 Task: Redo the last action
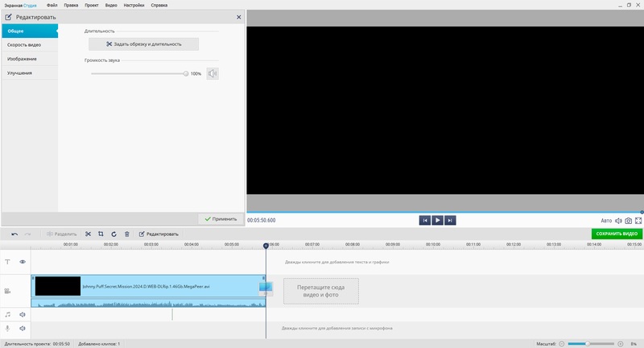(x=27, y=234)
